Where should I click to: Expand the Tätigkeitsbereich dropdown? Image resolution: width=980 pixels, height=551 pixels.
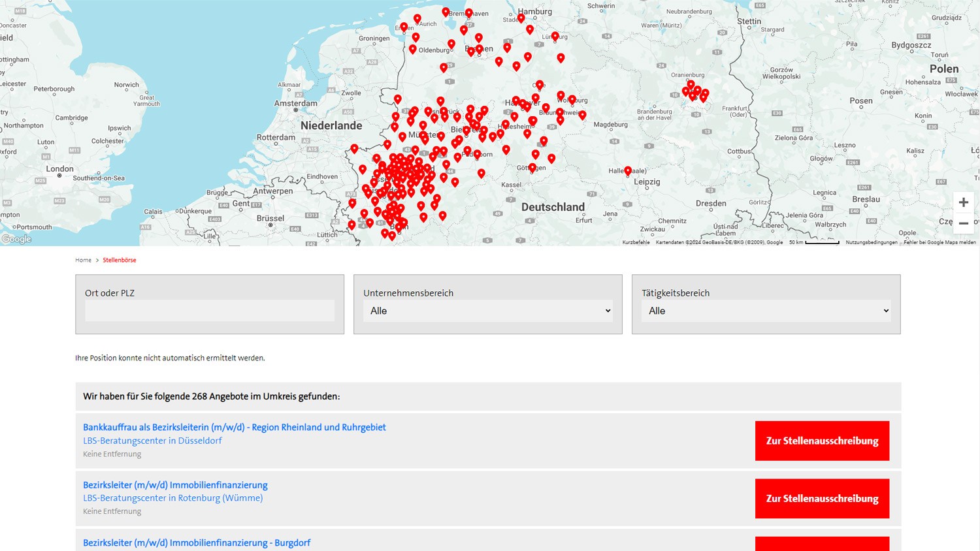point(766,311)
